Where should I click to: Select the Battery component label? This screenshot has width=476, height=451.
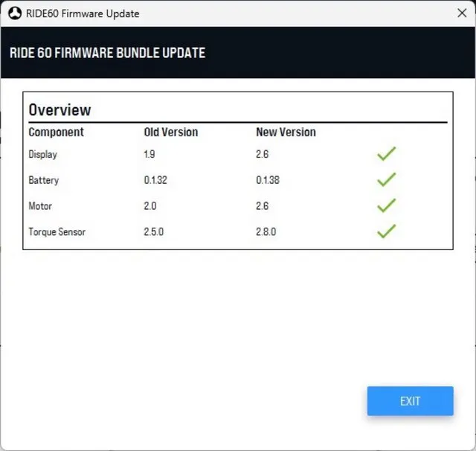point(44,180)
